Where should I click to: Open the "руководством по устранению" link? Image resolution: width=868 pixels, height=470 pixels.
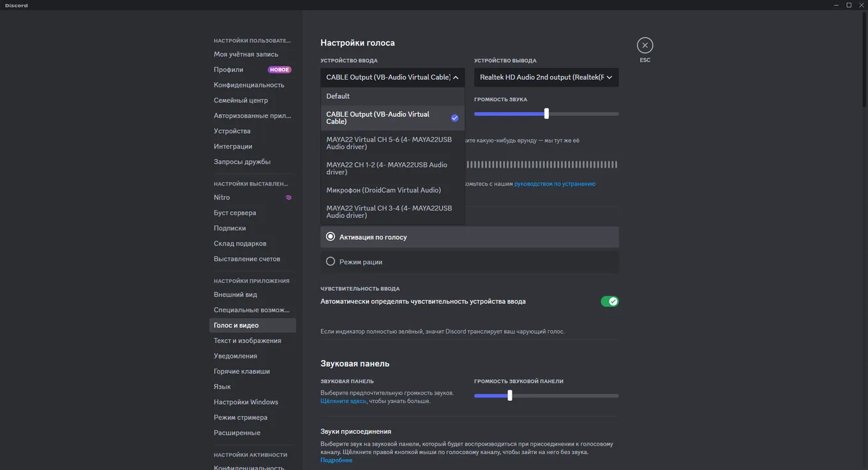coord(555,184)
